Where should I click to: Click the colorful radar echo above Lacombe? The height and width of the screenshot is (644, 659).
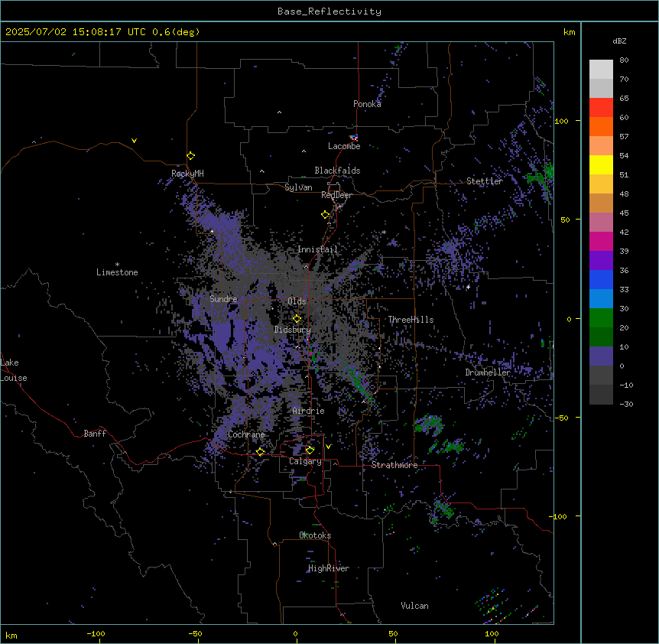click(x=354, y=137)
